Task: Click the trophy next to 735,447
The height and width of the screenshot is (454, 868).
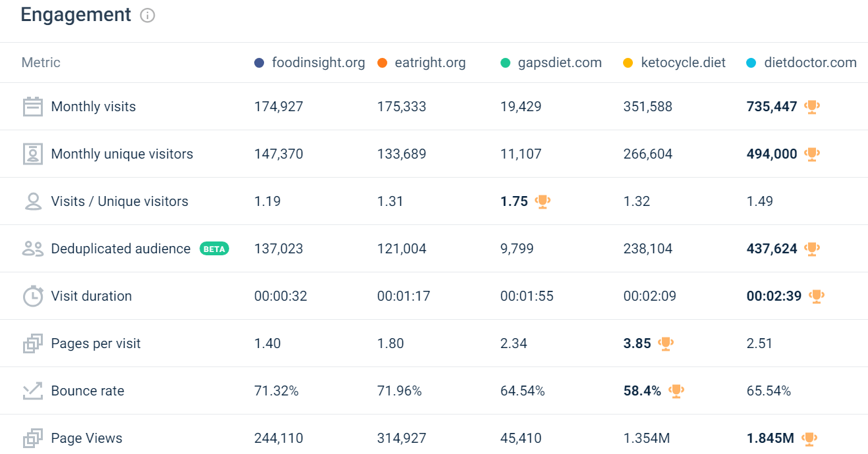Action: (x=812, y=107)
